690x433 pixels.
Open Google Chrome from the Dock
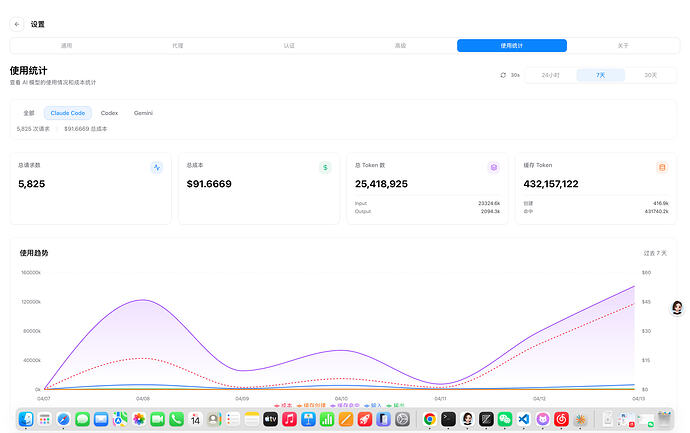tap(429, 419)
